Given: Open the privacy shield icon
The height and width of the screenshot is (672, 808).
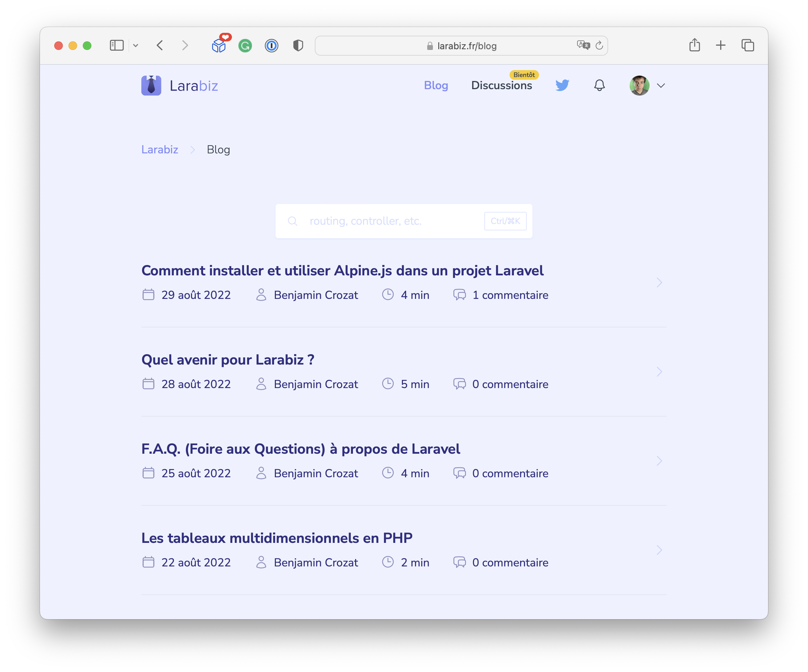Looking at the screenshot, I should point(298,45).
